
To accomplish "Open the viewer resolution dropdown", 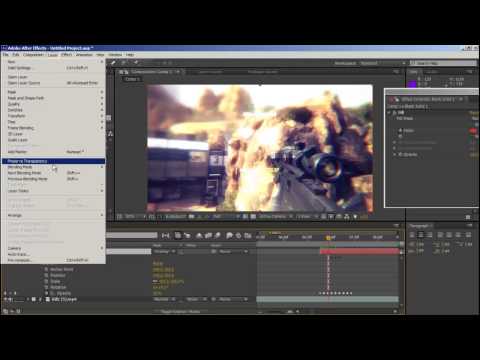I will click(225, 217).
